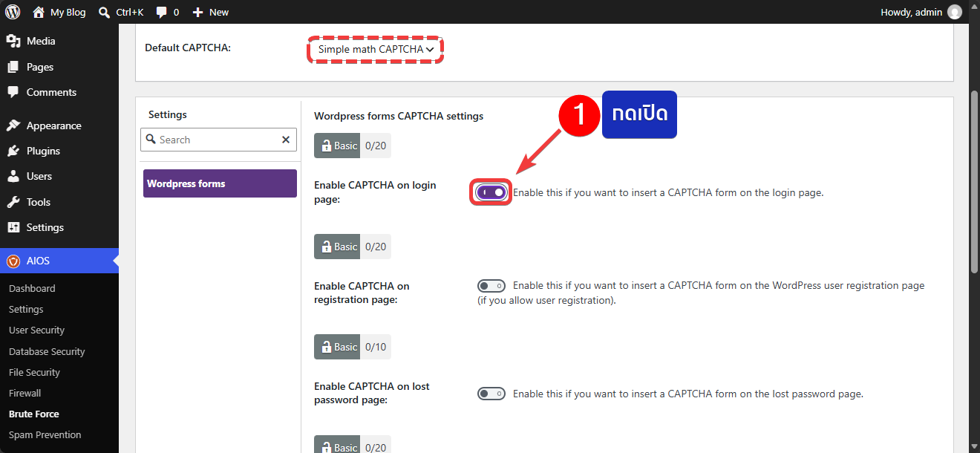The image size is (980, 453).
Task: Click the admin avatar icon
Action: click(955, 12)
